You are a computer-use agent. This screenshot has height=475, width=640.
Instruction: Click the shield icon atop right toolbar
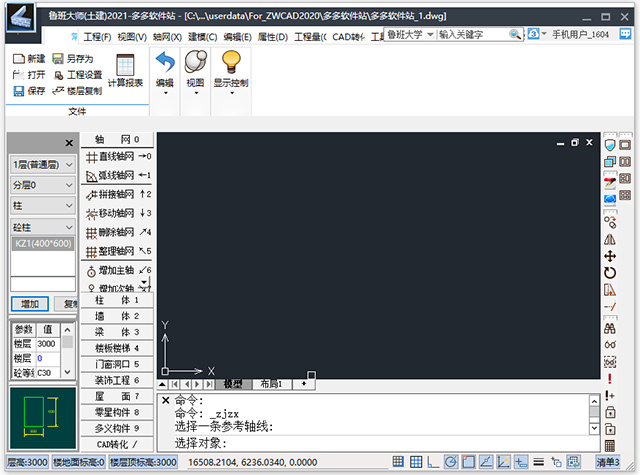pyautogui.click(x=610, y=145)
